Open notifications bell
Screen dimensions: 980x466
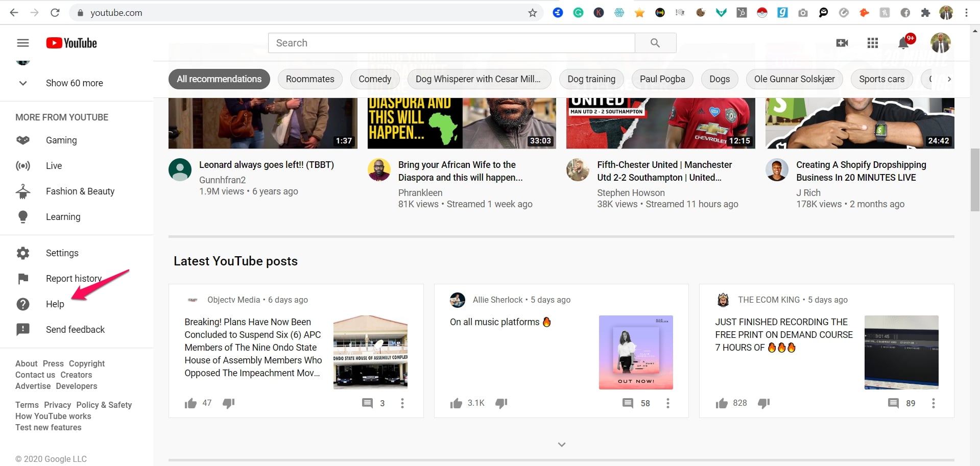click(903, 43)
